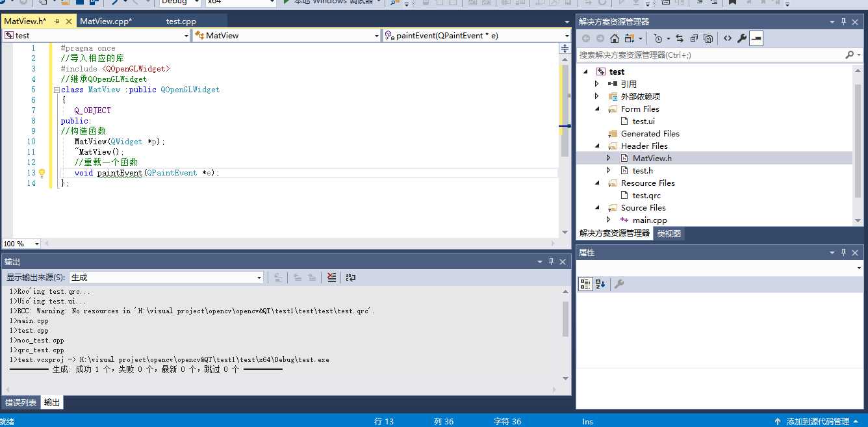Open test project scope dropdown

185,36
